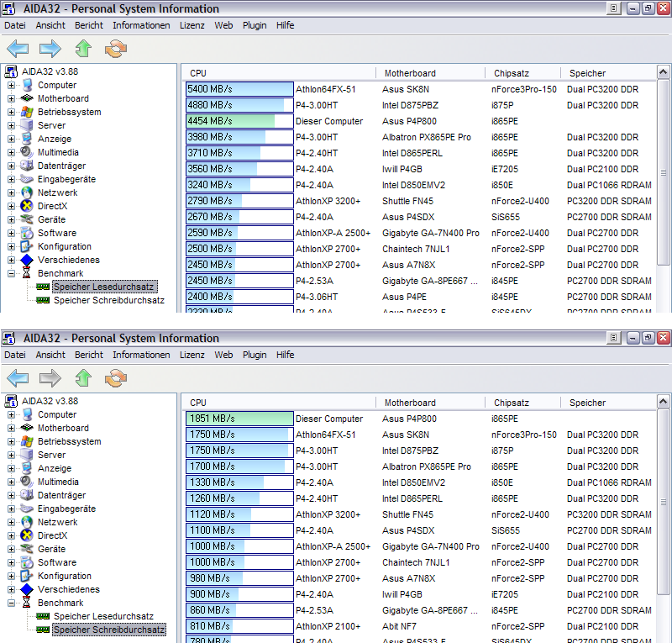The image size is (672, 643).
Task: Collapse Benchmark node in upper window tree
Action: tap(11, 273)
